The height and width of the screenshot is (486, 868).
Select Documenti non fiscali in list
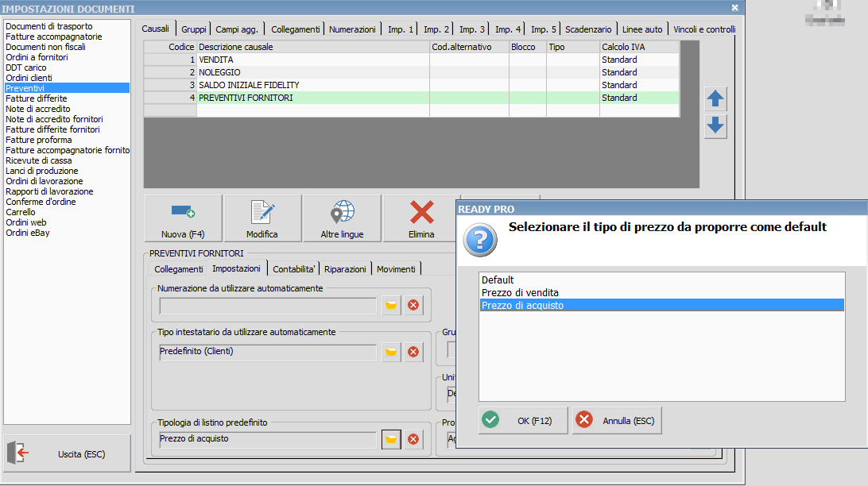click(x=67, y=47)
